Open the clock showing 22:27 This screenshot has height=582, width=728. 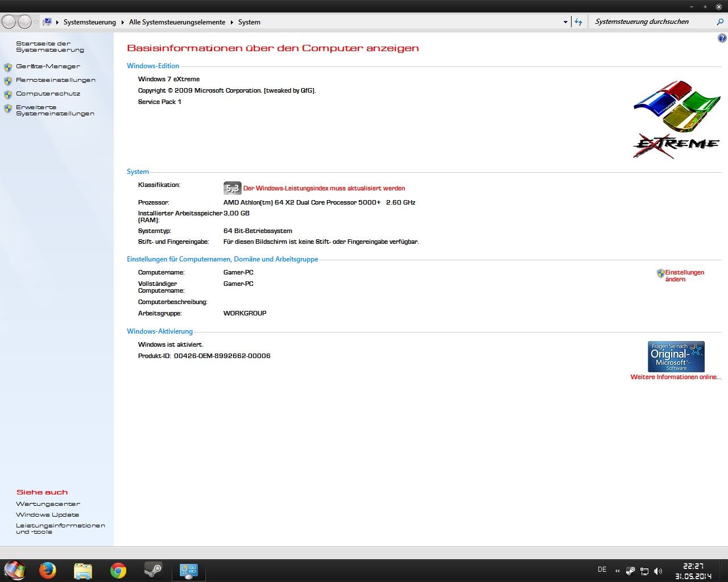693,571
